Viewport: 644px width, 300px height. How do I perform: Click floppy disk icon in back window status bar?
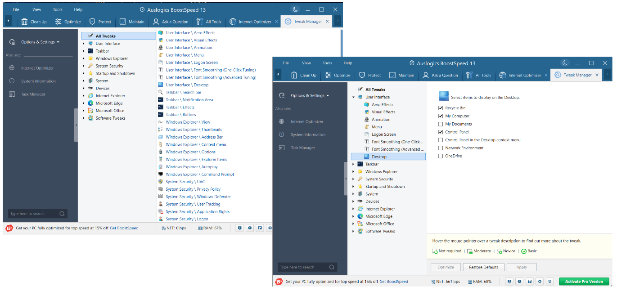point(260,228)
